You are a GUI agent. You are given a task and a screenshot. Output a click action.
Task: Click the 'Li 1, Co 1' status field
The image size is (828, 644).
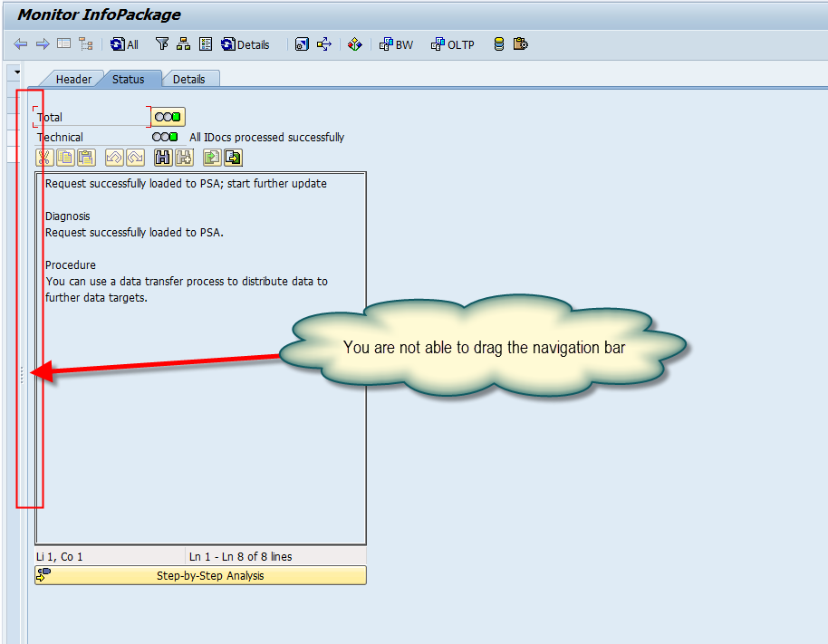(x=110, y=556)
